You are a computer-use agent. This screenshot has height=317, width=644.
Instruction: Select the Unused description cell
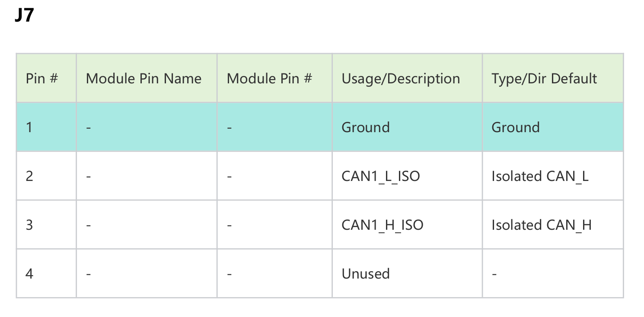click(x=366, y=274)
